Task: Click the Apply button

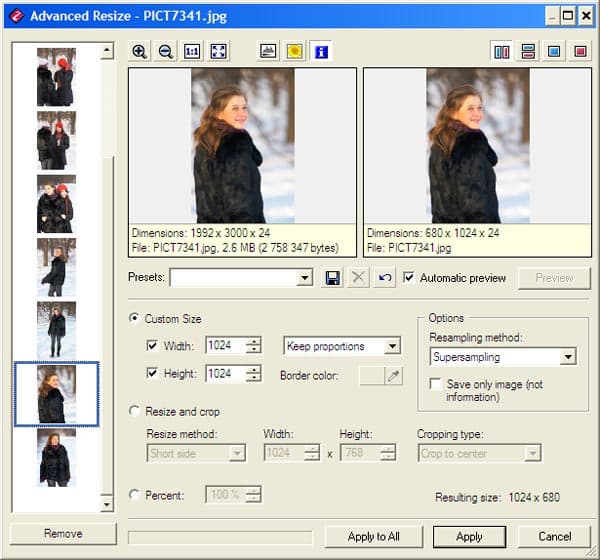Action: [x=469, y=537]
